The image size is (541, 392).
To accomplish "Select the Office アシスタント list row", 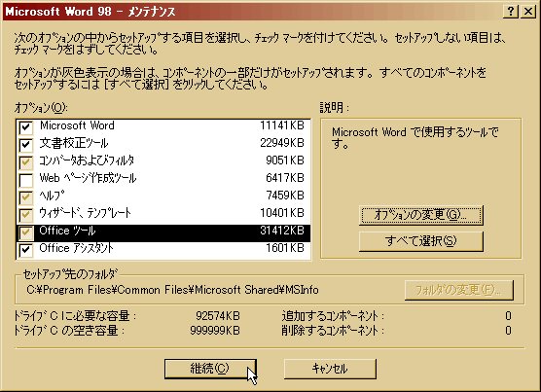I will click(x=163, y=250).
